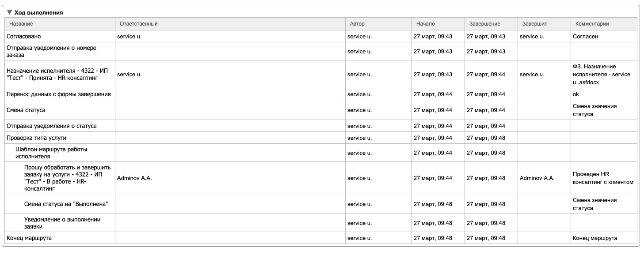Sort by the Название column header
Screen dimensions: 644x255
[x=21, y=24]
